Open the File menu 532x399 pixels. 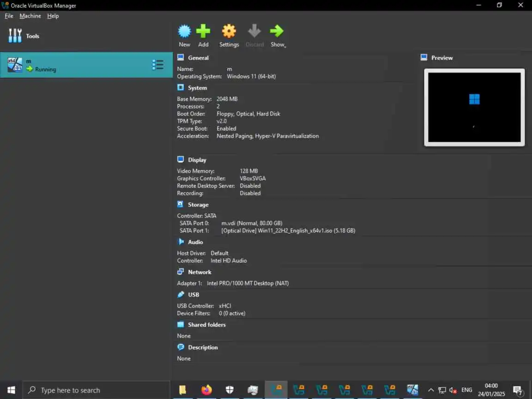tap(9, 16)
